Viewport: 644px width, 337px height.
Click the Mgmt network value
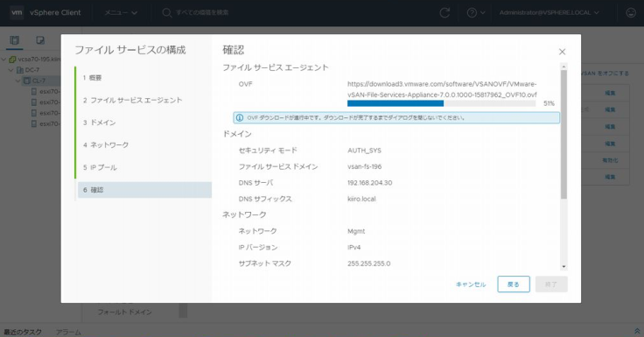click(x=356, y=231)
